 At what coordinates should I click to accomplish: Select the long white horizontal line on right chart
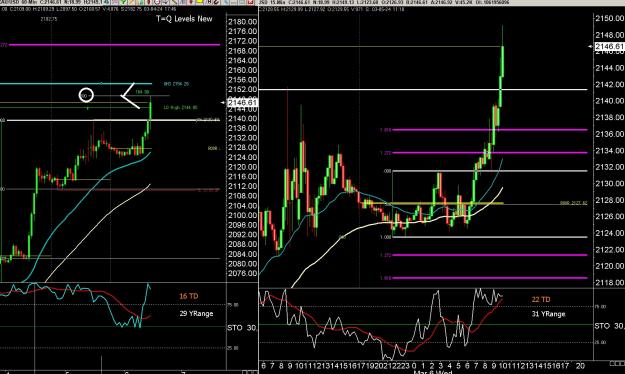(x=423, y=89)
